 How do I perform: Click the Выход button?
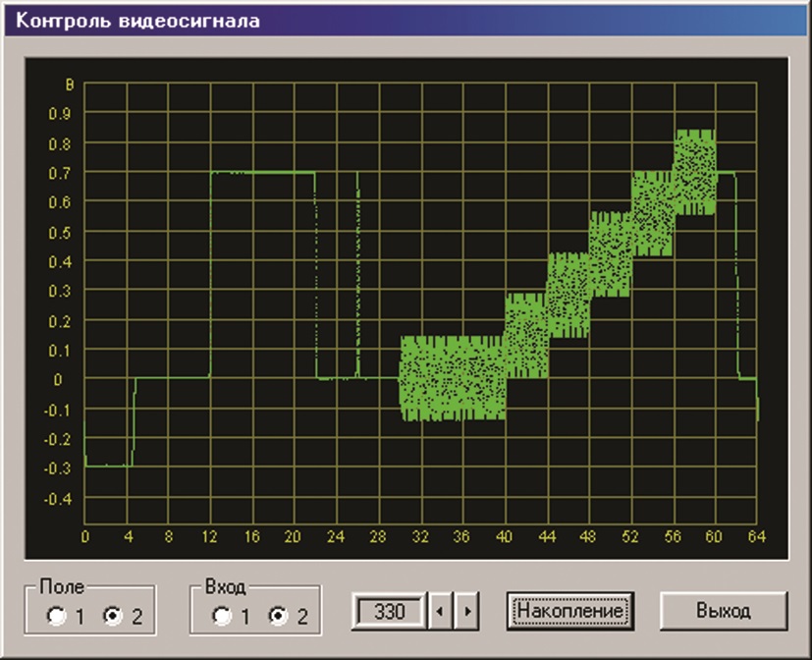point(724,611)
